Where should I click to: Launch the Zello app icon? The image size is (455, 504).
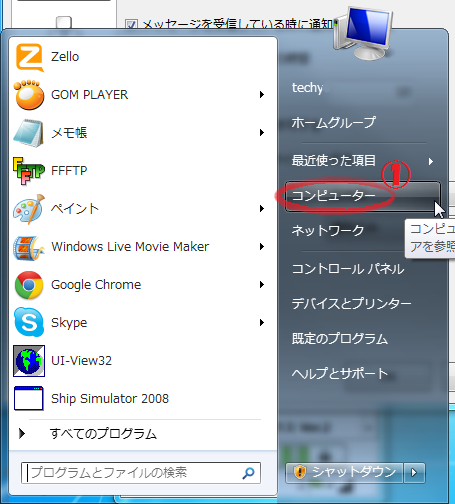click(29, 57)
